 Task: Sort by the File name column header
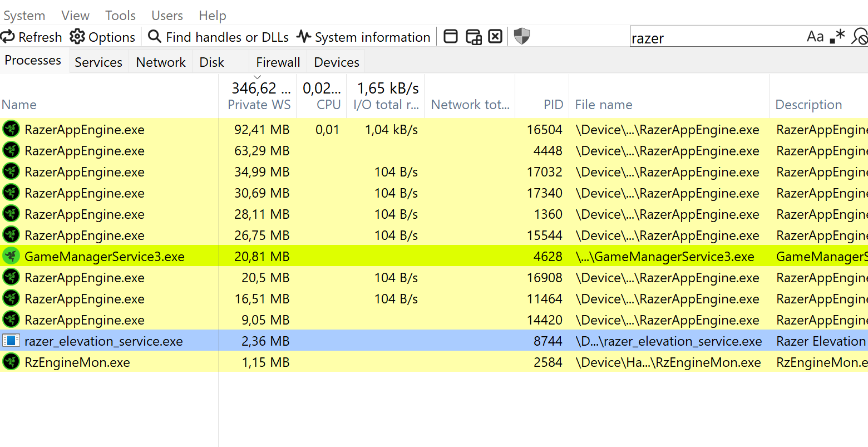point(669,96)
